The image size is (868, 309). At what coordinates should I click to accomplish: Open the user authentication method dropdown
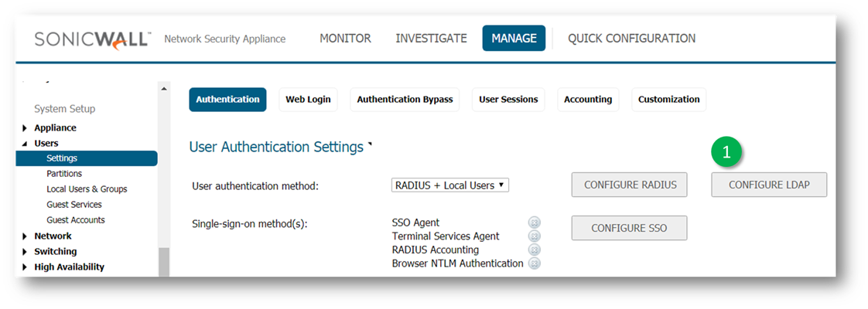[x=450, y=185]
